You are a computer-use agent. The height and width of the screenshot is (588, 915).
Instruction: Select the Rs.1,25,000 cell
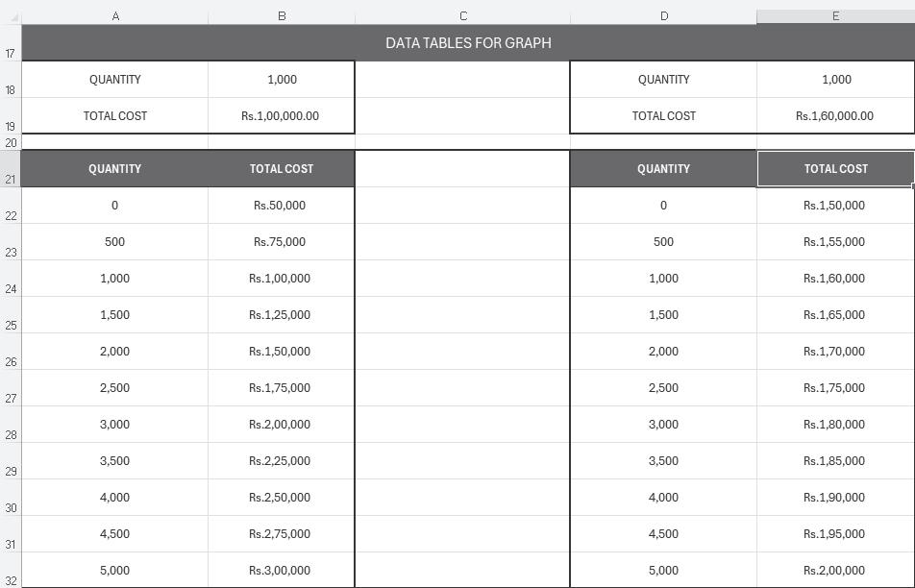pyautogui.click(x=280, y=315)
